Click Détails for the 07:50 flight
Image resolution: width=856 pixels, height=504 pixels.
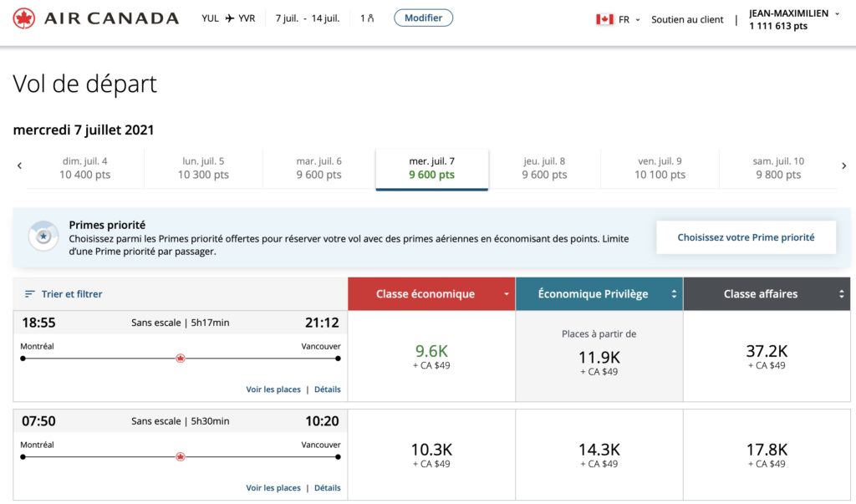coord(328,487)
